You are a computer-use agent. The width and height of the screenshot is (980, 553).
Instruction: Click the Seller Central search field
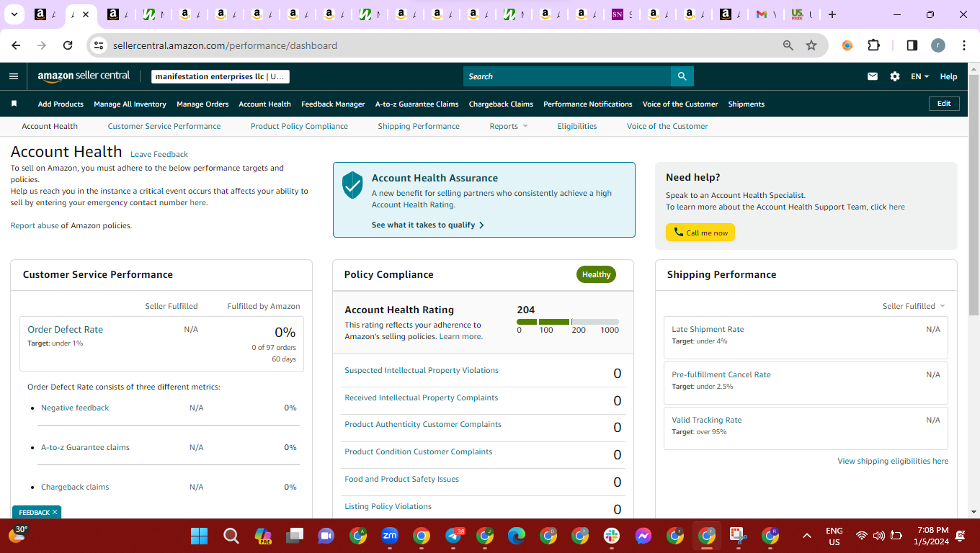point(567,76)
